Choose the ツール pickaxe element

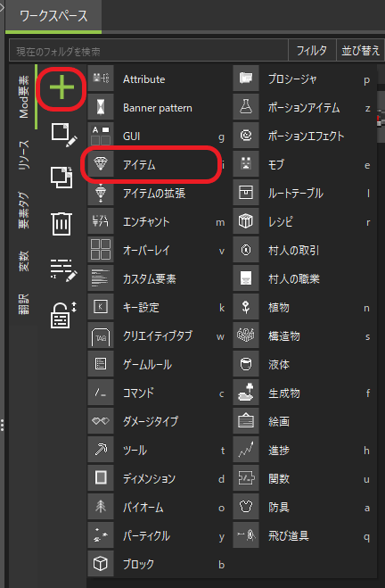tap(157, 450)
